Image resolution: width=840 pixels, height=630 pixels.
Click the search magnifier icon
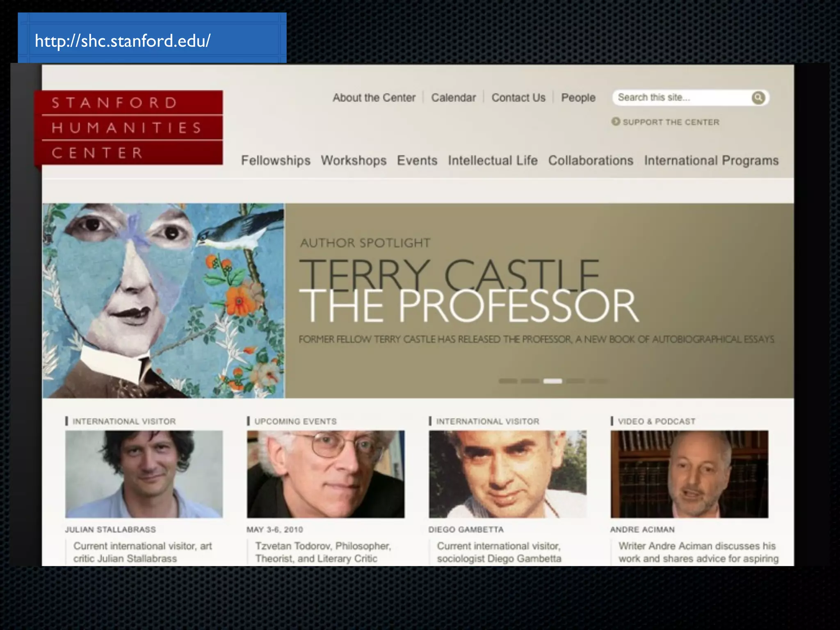tap(758, 98)
